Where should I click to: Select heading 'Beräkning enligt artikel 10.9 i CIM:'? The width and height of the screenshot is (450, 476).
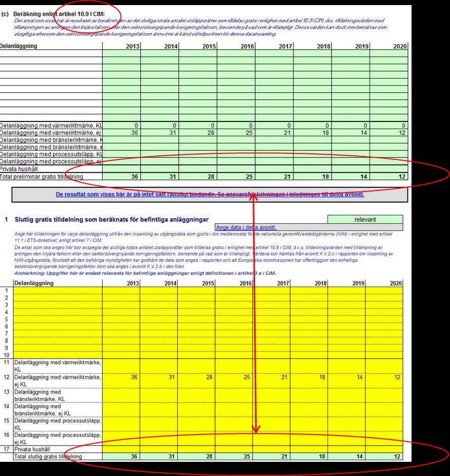point(59,14)
